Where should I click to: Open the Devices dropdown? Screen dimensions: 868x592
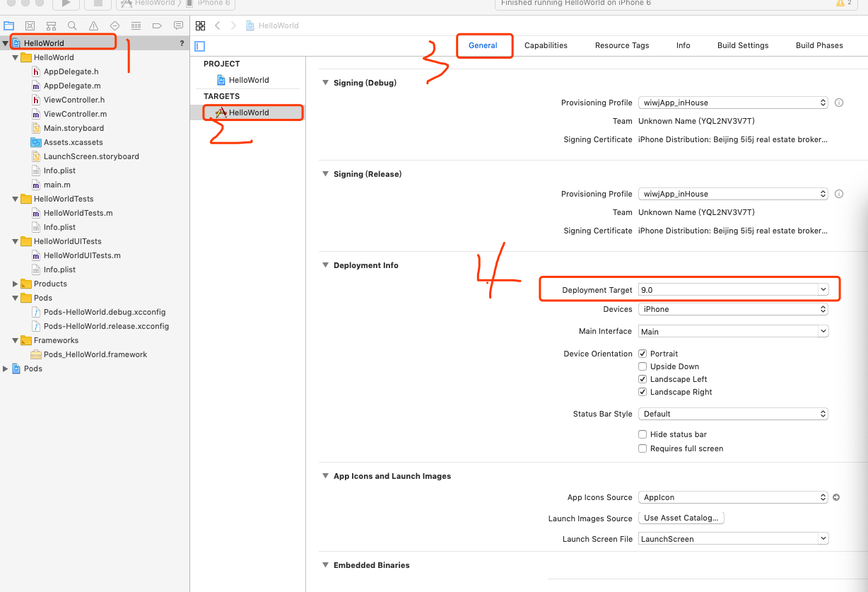pyautogui.click(x=733, y=309)
